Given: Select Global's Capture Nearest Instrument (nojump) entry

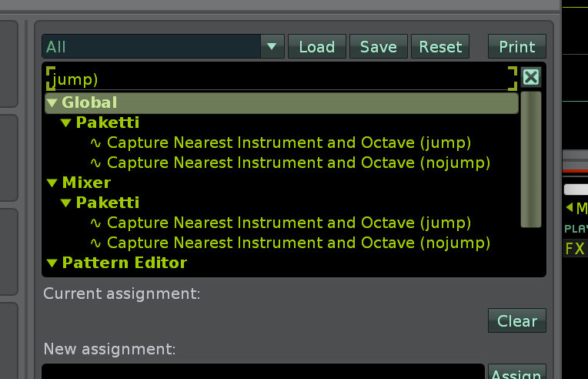Looking at the screenshot, I should coord(298,163).
